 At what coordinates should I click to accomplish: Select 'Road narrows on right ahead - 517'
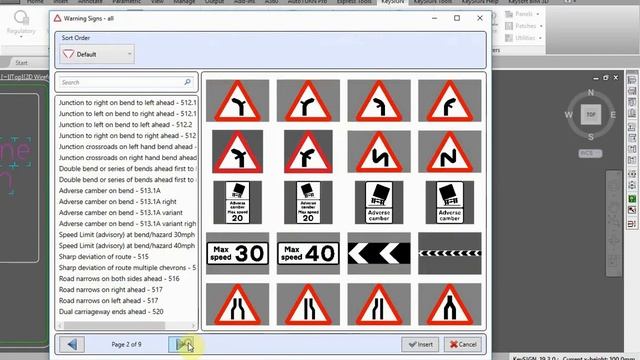pos(111,290)
